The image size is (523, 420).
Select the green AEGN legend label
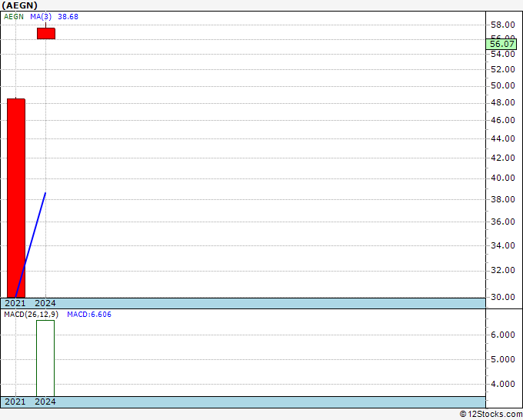pyautogui.click(x=14, y=17)
